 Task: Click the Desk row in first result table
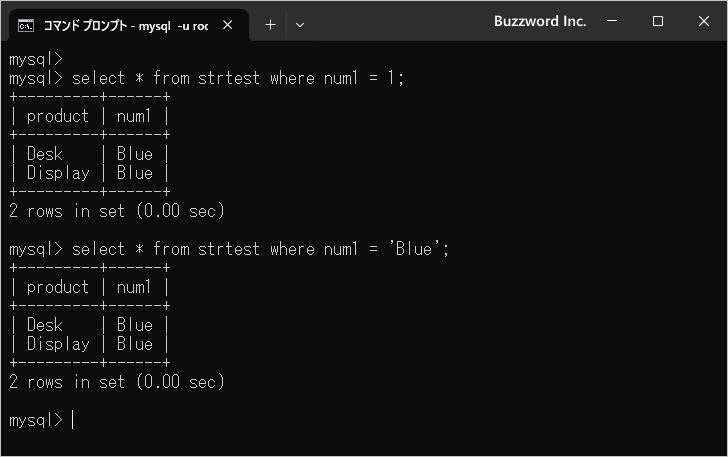pyautogui.click(x=90, y=154)
